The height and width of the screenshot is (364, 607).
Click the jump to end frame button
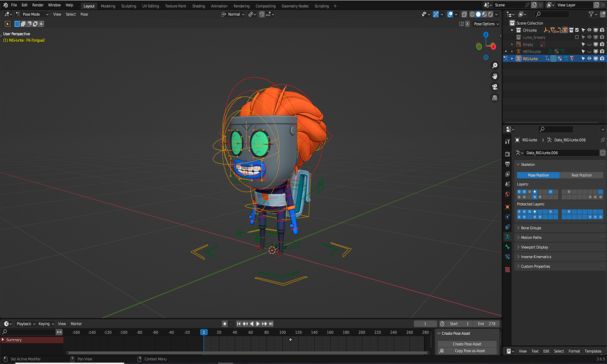pyautogui.click(x=271, y=324)
